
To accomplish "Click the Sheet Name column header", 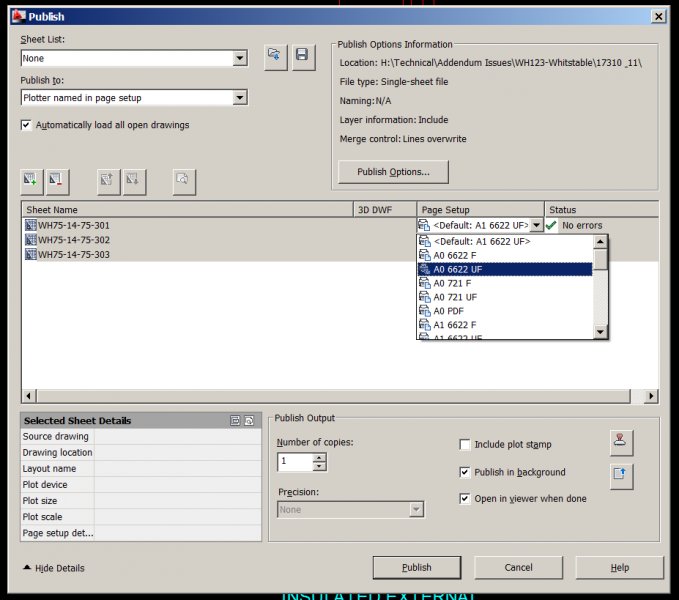I will (188, 210).
